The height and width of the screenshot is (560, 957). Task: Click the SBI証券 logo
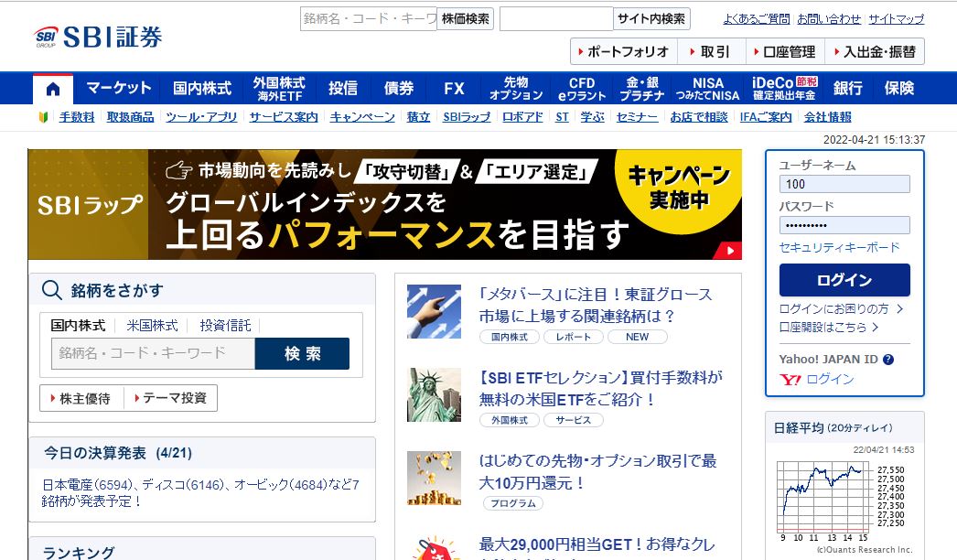99,37
